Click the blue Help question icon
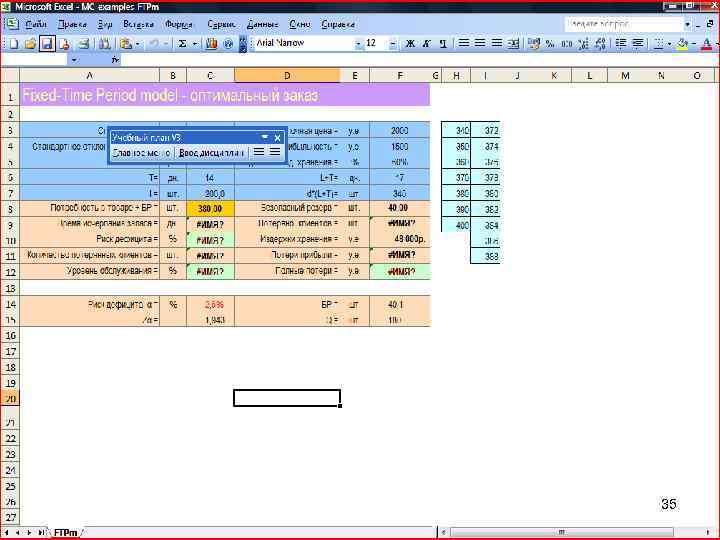This screenshot has width=720, height=540. (228, 44)
